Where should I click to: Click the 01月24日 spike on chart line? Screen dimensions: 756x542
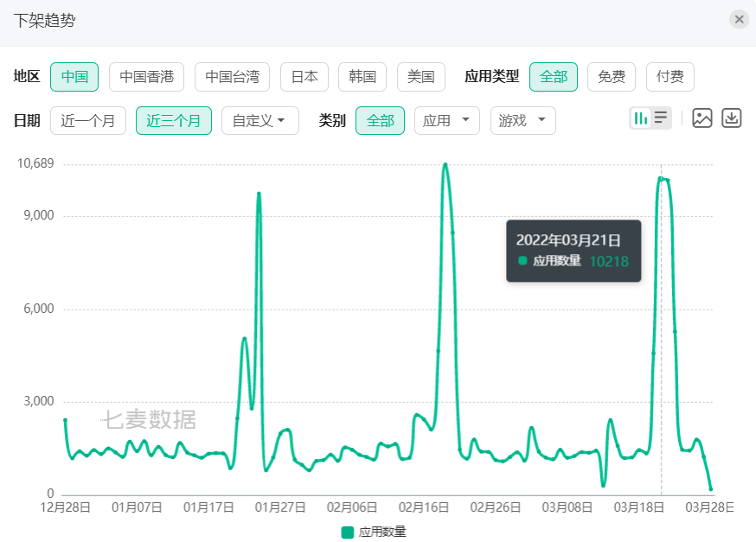[x=259, y=194]
